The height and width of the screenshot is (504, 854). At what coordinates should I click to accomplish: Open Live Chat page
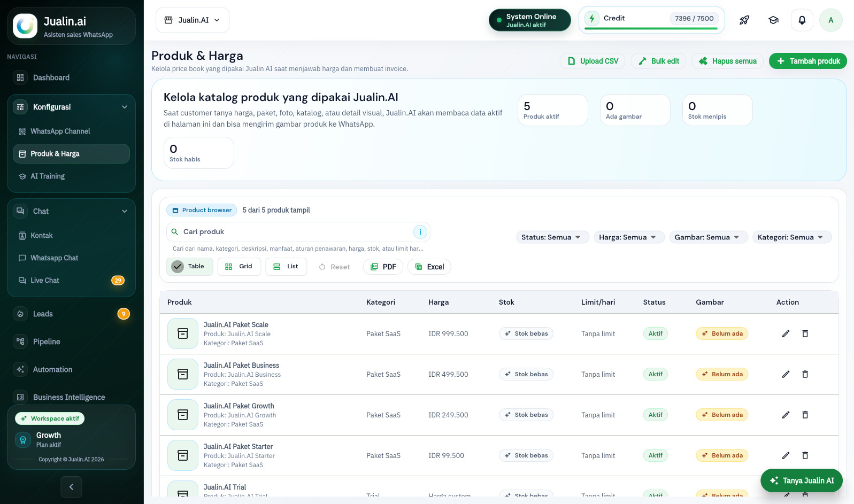click(71, 280)
